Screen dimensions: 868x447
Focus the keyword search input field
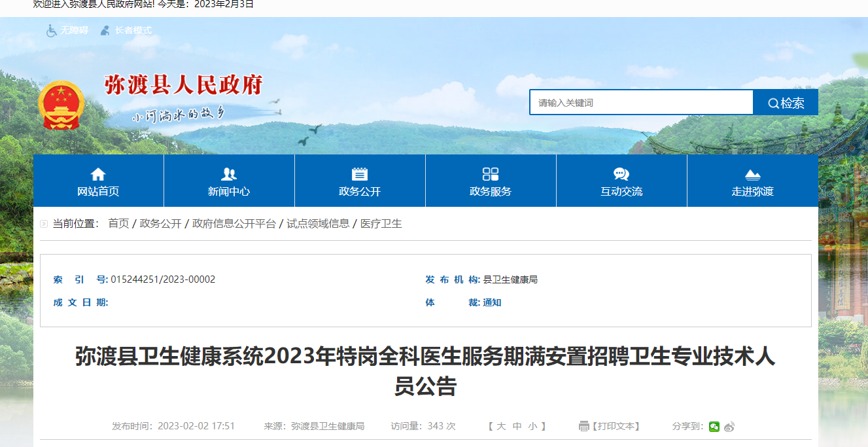point(641,102)
